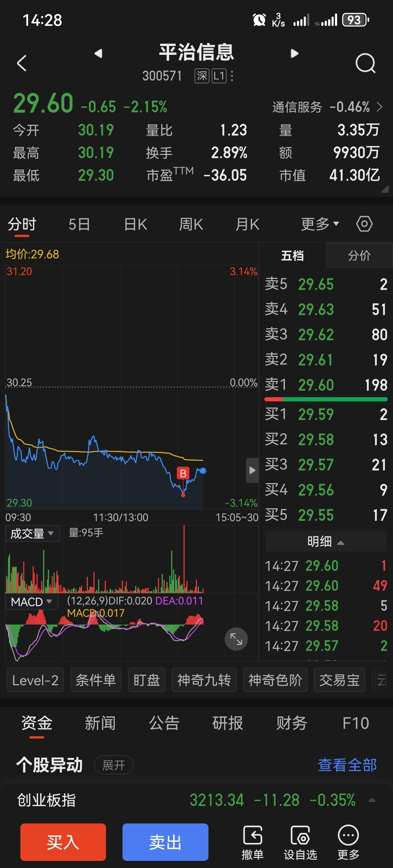Switch to the 周K chart tab
Screen dimensions: 393x868
tap(191, 224)
